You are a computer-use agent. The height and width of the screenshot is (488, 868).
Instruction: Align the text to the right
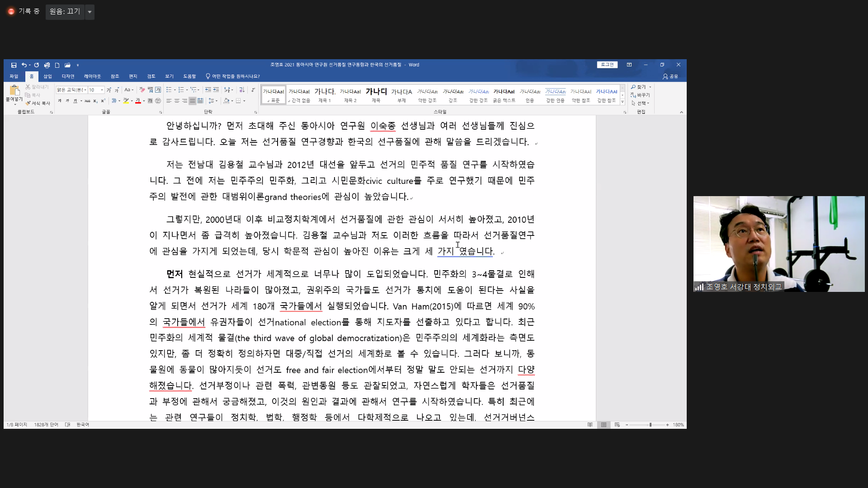tap(184, 101)
